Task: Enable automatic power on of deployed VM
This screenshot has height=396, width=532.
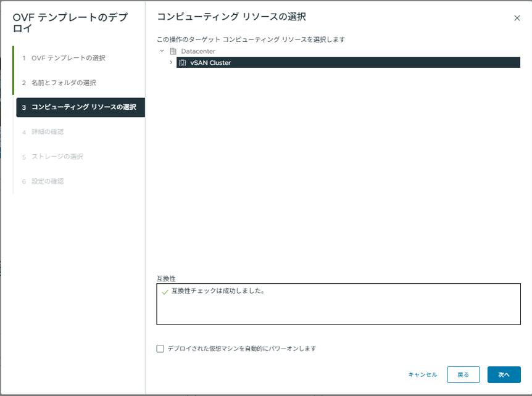Action: [160, 349]
